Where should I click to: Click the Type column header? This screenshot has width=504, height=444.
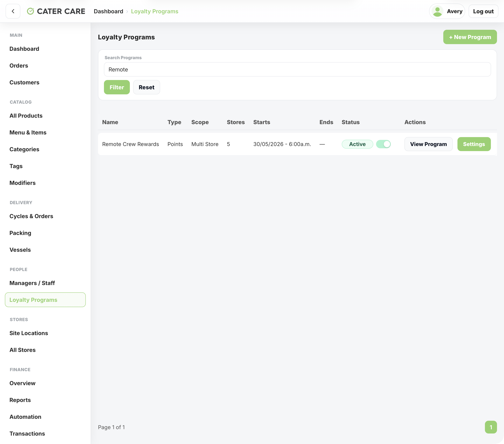(174, 122)
